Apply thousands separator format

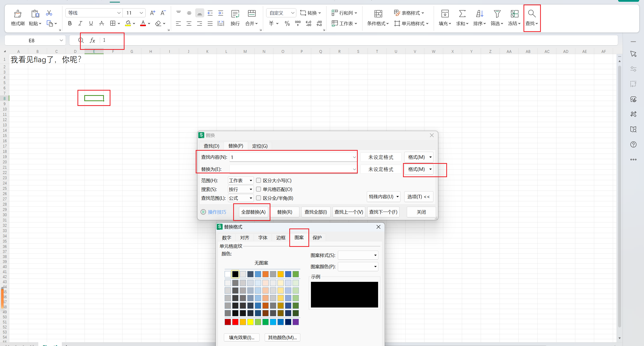pyautogui.click(x=298, y=23)
